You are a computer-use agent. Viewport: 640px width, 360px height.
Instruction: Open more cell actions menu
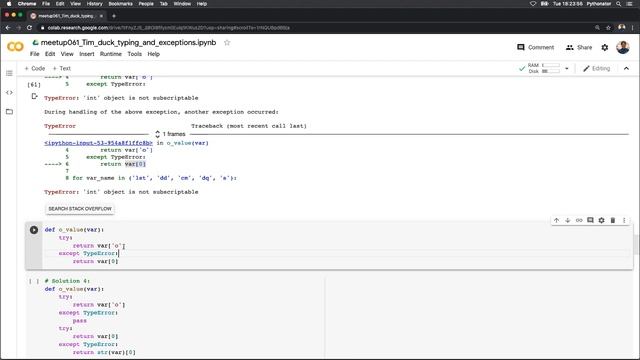tap(624, 220)
